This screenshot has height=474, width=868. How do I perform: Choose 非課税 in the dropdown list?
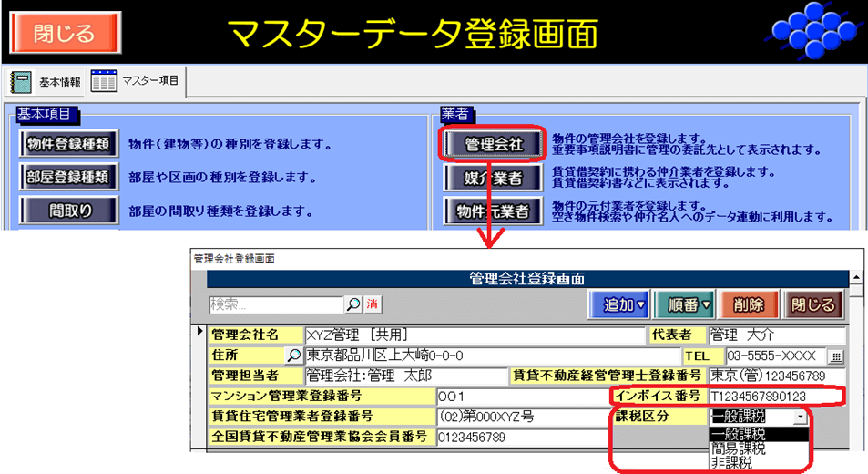point(730,462)
